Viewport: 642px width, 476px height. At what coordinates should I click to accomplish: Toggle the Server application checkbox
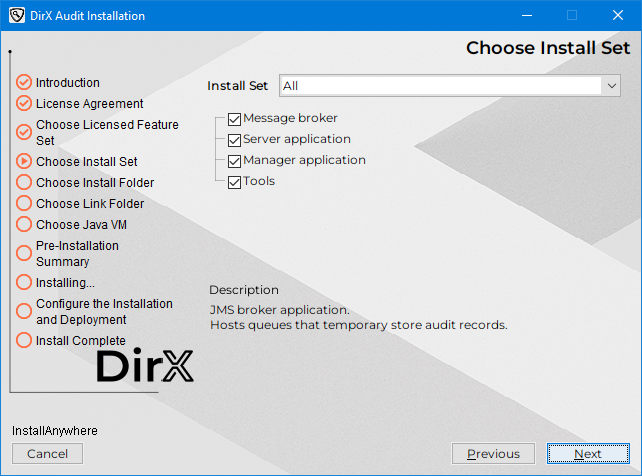(235, 140)
